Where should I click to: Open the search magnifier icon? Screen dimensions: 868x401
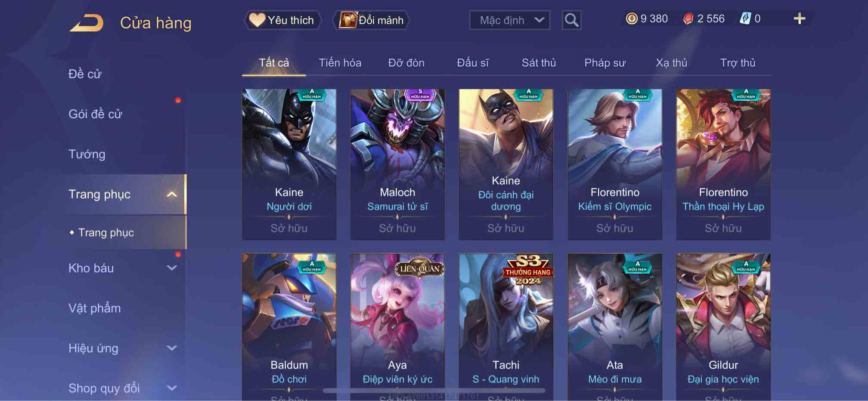(x=571, y=20)
